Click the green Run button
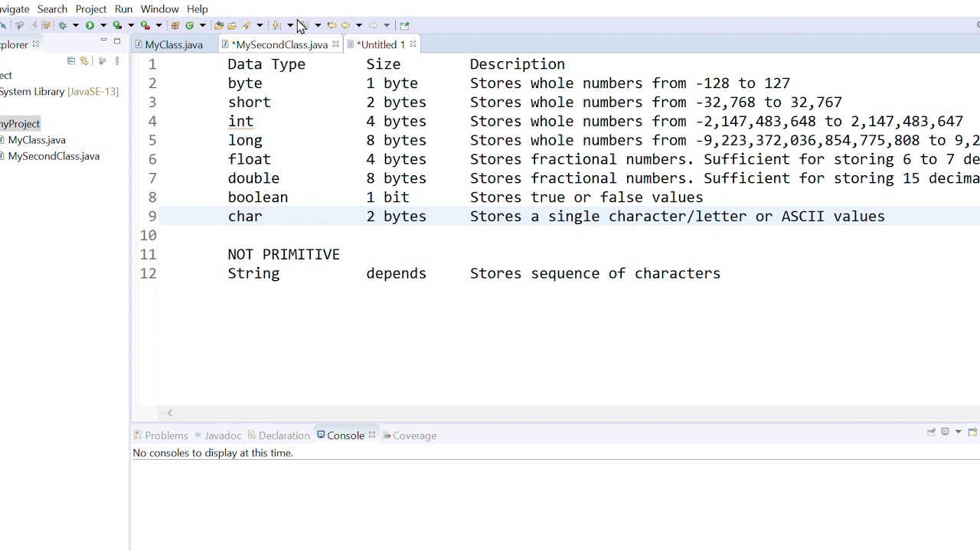The width and height of the screenshot is (980, 551). pyautogui.click(x=90, y=25)
